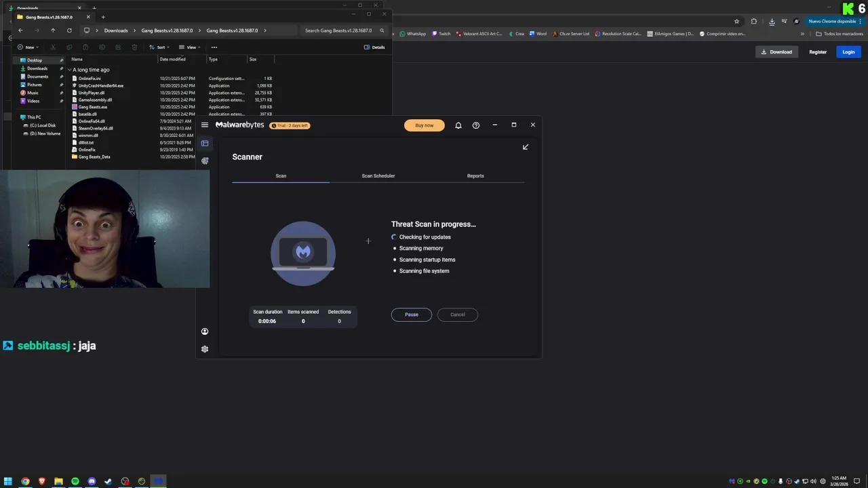
Task: Open the Malwarebytes hamburger menu
Action: (x=205, y=125)
